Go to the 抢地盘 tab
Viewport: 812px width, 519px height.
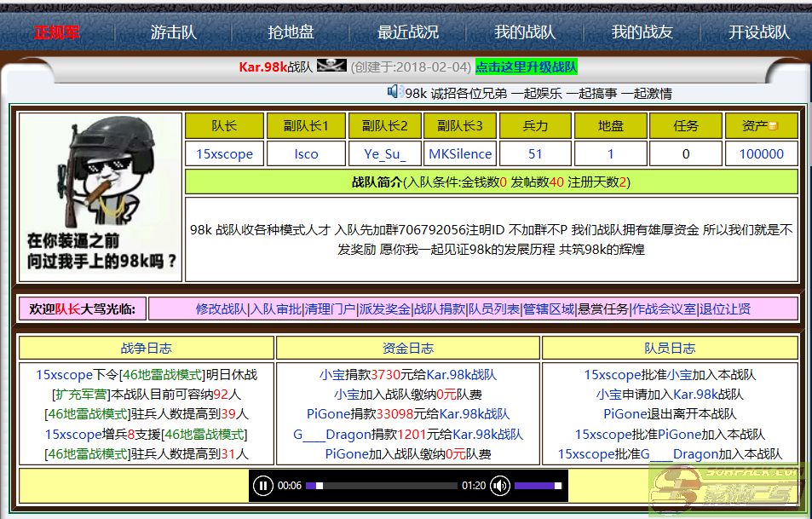tap(291, 32)
